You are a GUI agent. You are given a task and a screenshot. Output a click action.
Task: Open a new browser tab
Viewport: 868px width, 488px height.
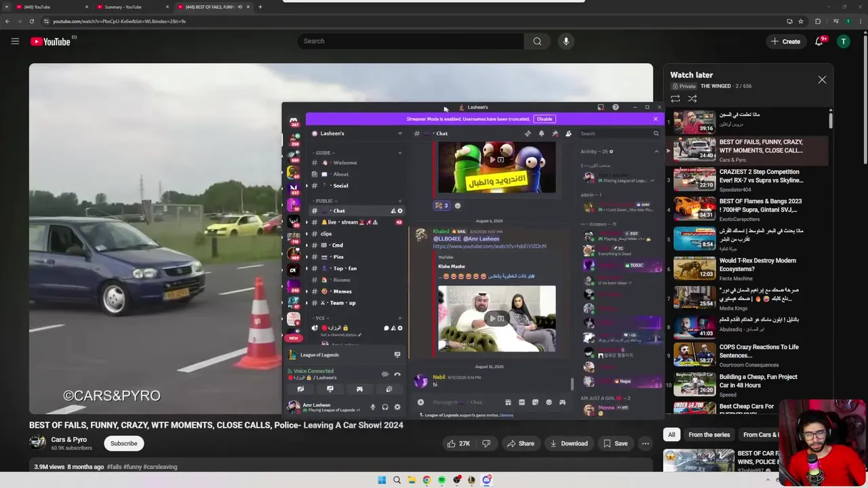click(x=260, y=7)
